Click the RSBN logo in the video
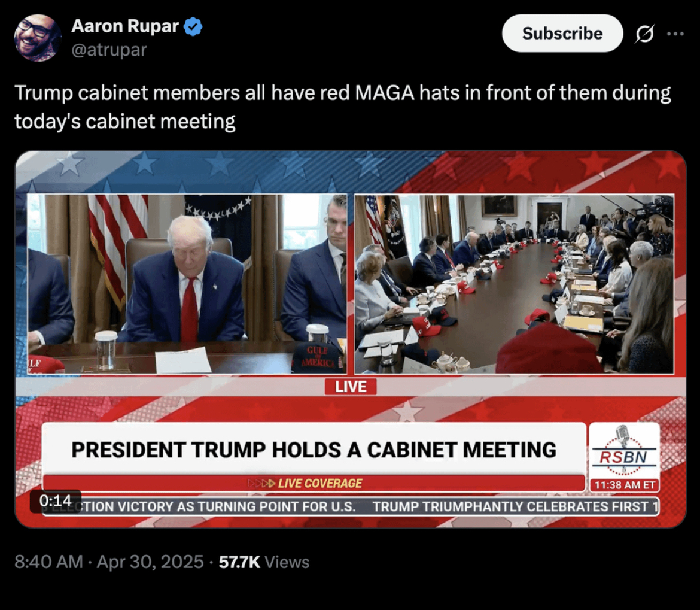 (624, 451)
